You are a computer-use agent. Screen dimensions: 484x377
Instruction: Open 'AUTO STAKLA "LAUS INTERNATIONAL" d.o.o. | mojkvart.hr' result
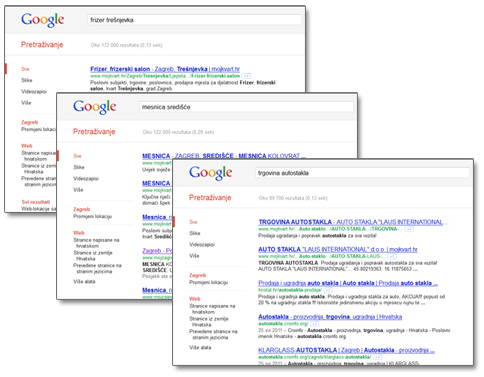click(338, 249)
